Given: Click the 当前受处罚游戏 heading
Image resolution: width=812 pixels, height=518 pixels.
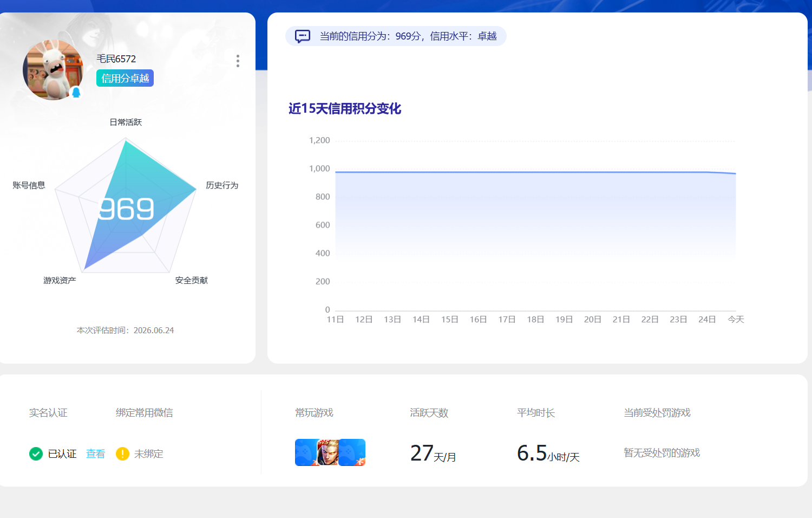Looking at the screenshot, I should coord(657,412).
